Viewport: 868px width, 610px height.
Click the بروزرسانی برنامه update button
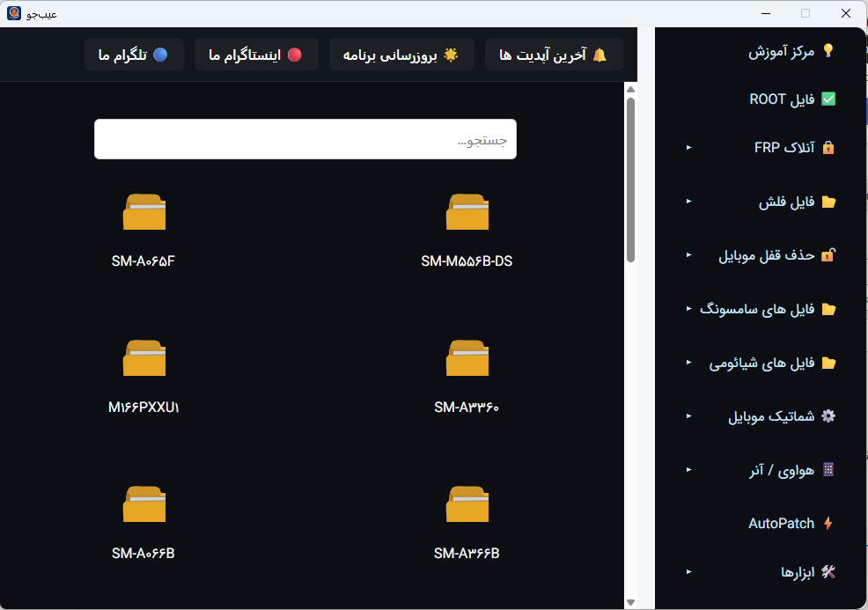pyautogui.click(x=401, y=54)
